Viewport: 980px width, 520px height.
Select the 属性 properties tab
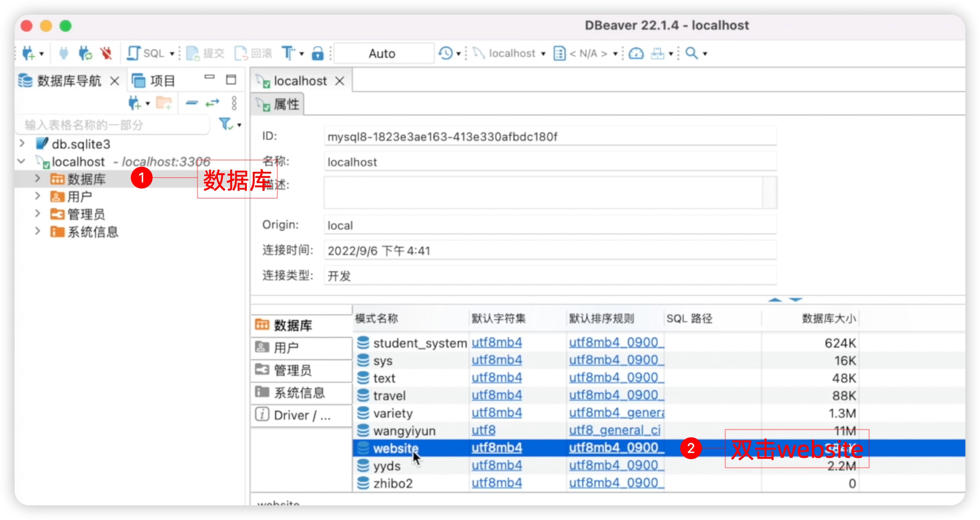pos(278,104)
